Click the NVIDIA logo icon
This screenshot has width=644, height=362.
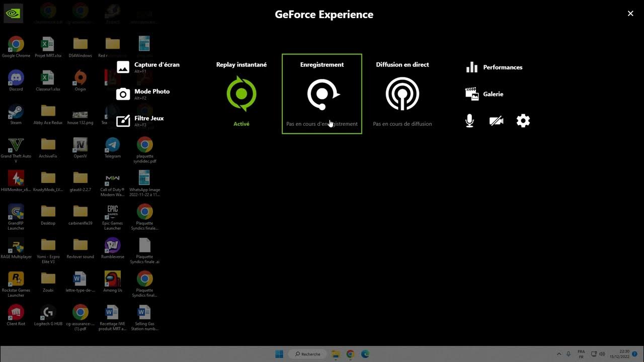click(12, 14)
